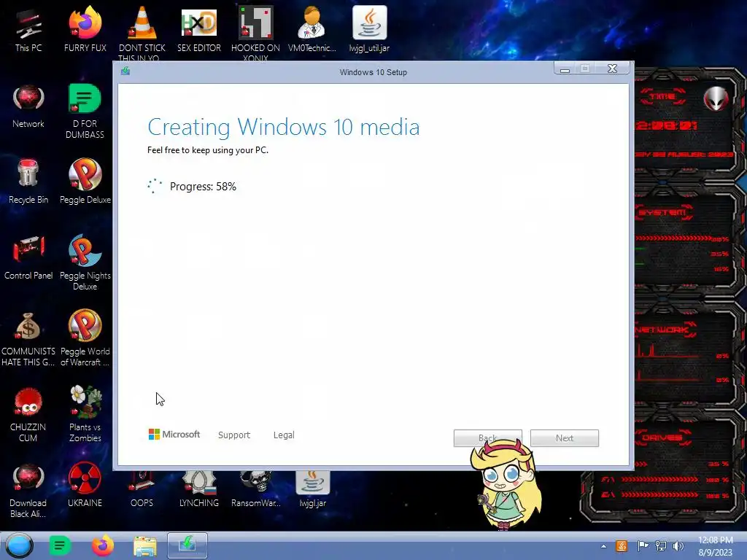Select the lwjgl_util.jar file icon
The height and width of the screenshot is (560, 747).
(x=369, y=30)
